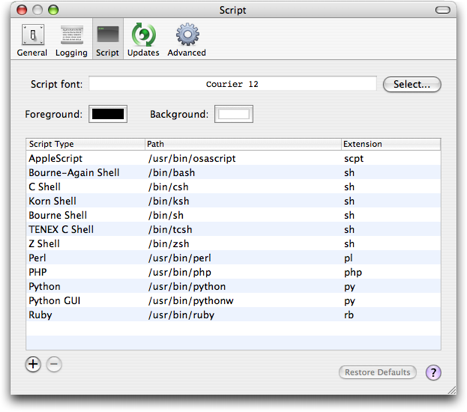
Task: Click the /bin/bash path cell
Action: tap(172, 173)
